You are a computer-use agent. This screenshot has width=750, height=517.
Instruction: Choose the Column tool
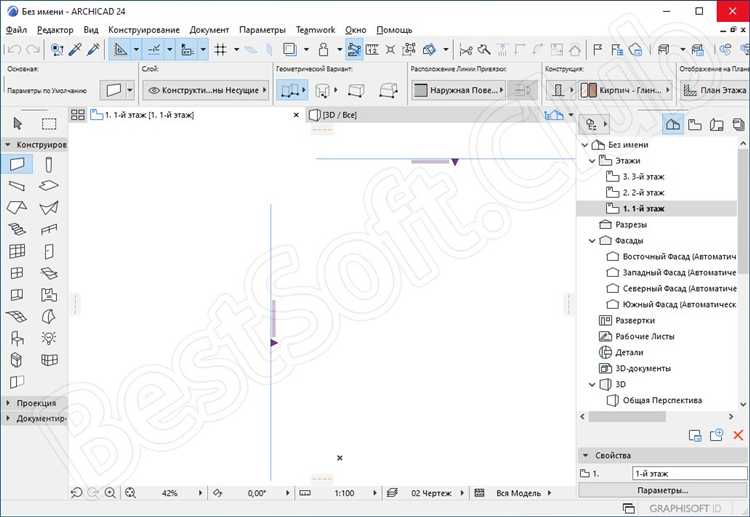click(49, 165)
